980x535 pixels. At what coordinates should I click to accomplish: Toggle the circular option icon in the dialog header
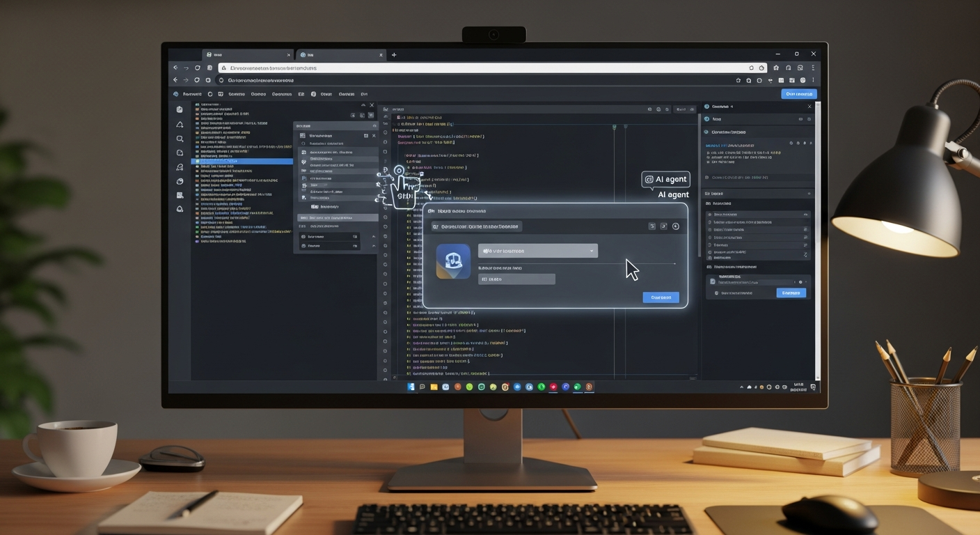coord(676,226)
